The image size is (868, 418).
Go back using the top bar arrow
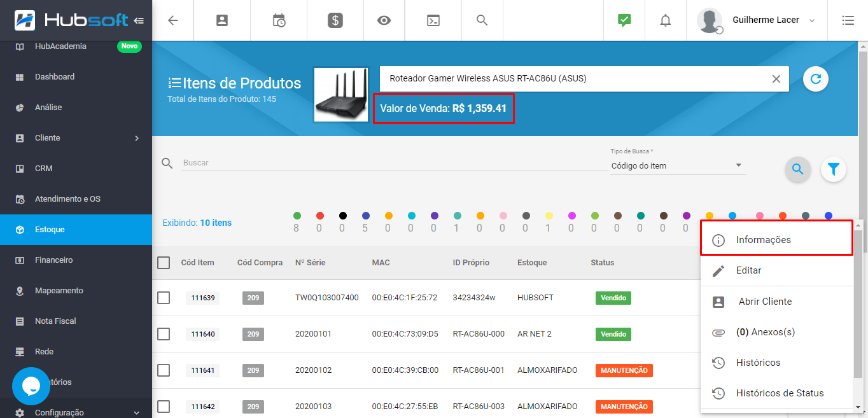click(173, 20)
